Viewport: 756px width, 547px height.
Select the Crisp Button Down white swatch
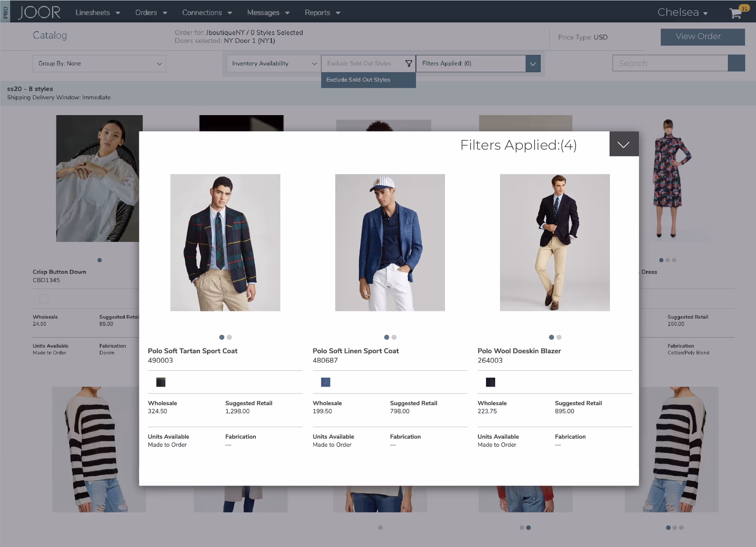coord(44,299)
